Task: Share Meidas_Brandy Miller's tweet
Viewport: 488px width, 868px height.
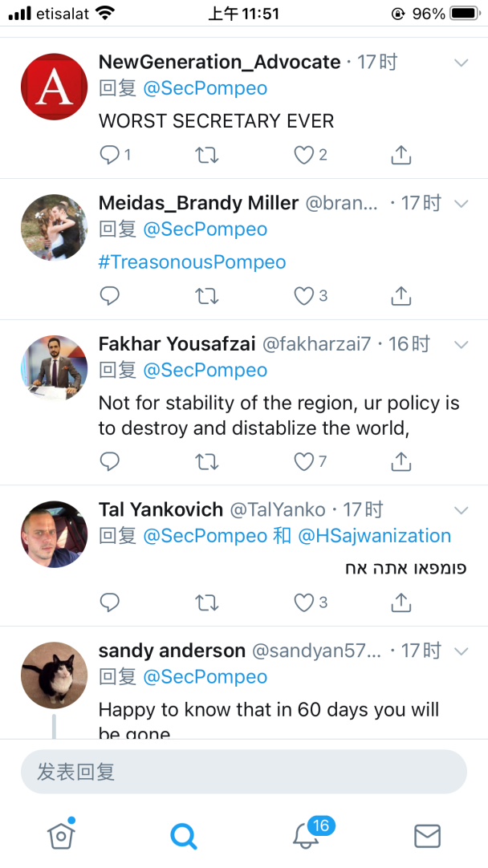Action: pyautogui.click(x=401, y=296)
